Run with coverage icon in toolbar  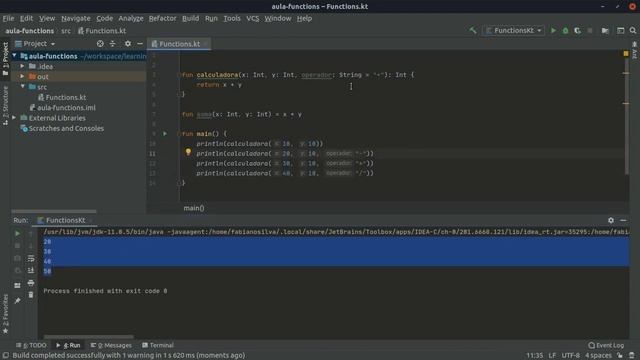point(577,31)
